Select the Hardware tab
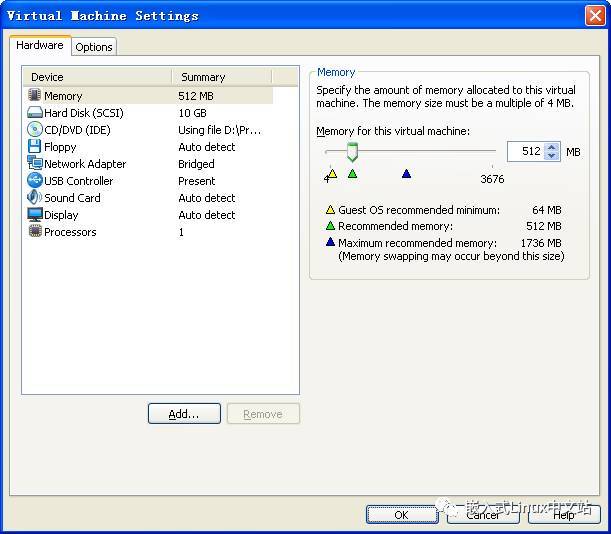The width and height of the screenshot is (611, 534). coord(40,45)
